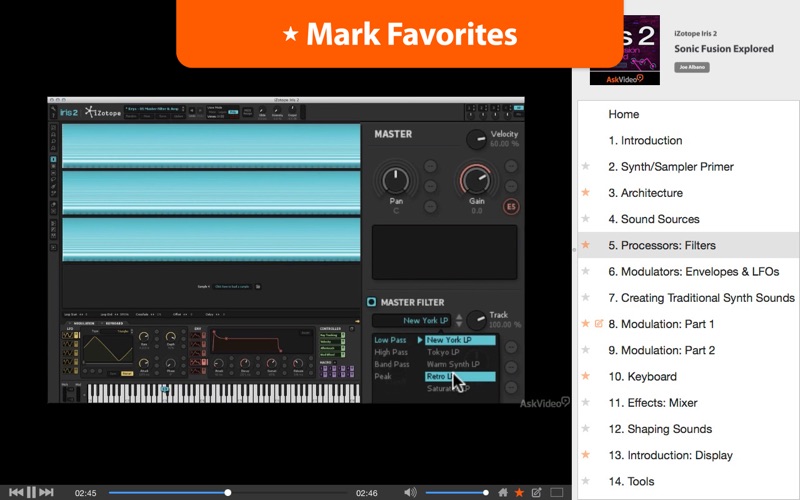Skip forward to the next video
This screenshot has height=500, width=800.
click(46, 492)
